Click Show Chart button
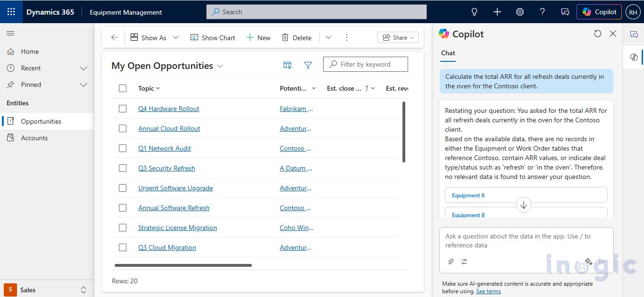Screen dimensions: 644x297 coord(213,38)
